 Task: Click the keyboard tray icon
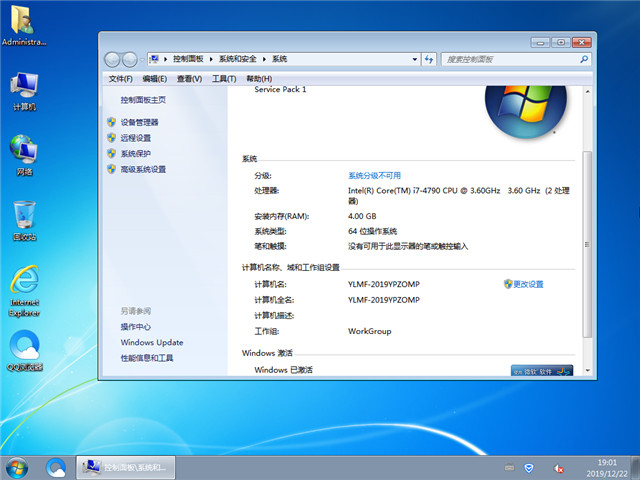509,467
